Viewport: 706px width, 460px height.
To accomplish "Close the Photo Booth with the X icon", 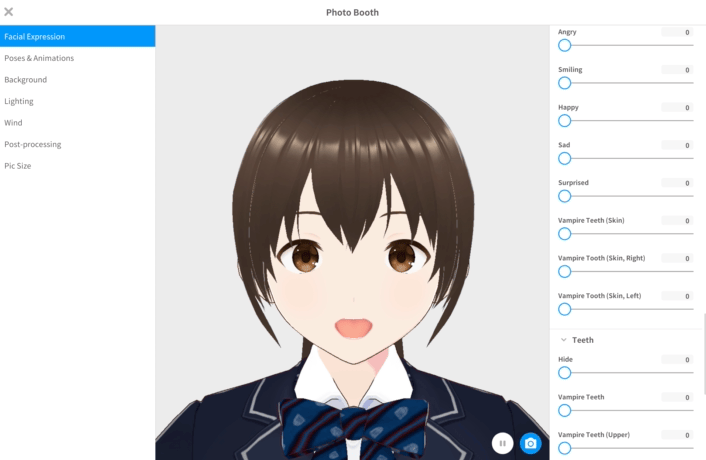I will coord(9,12).
